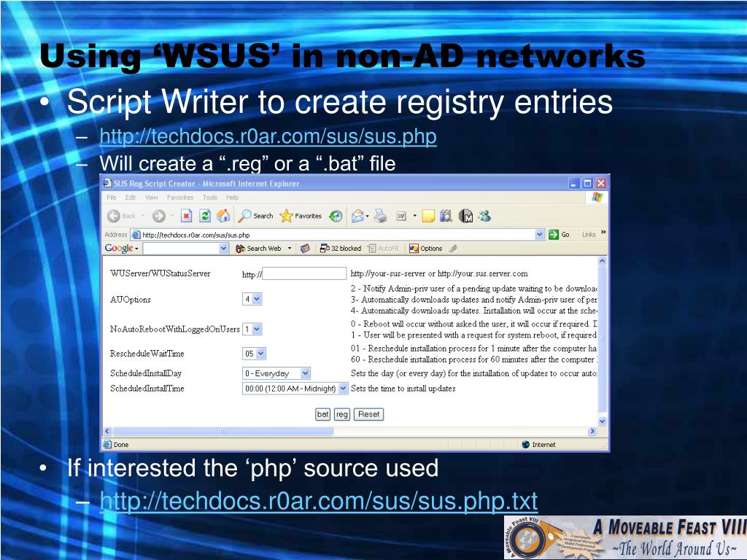Click the green Go arrow button
This screenshot has width=747, height=560.
click(x=560, y=234)
